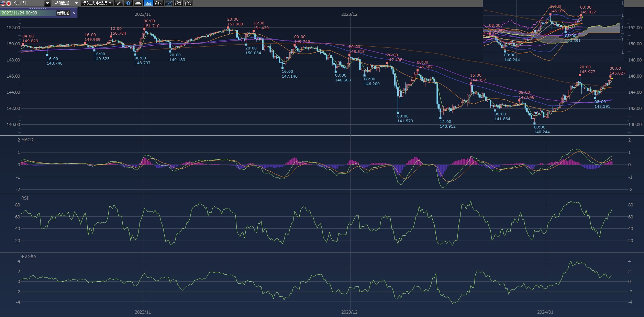This screenshot has height=317, width=644.
Task: Click the モメンタム indicator panel label
Action: 29,257
